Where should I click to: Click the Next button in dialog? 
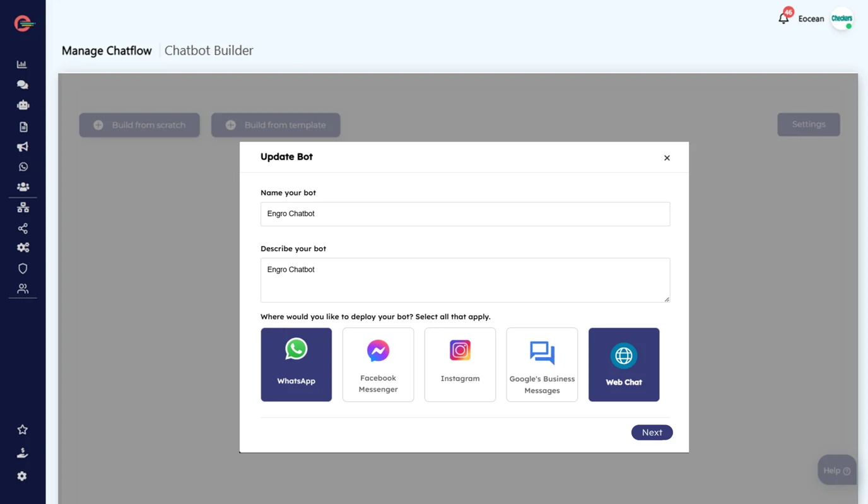click(652, 432)
